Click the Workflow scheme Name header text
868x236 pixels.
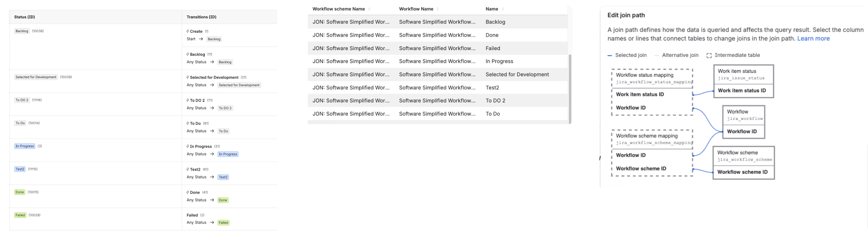pyautogui.click(x=339, y=9)
